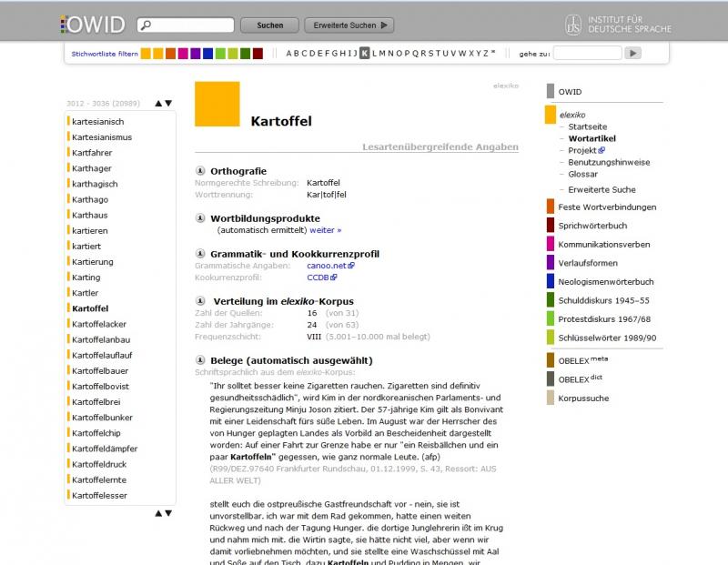728x565 pixels.
Task: Open the canoo.net external link
Action: [330, 266]
